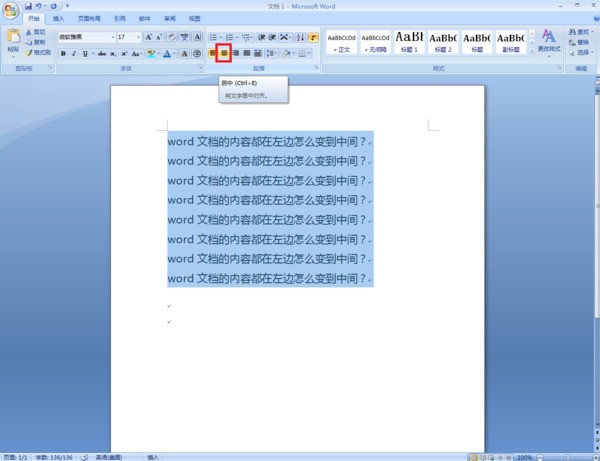Screen dimensions: 600x461
Task: Open the 查找 Find button
Action: tap(581, 32)
